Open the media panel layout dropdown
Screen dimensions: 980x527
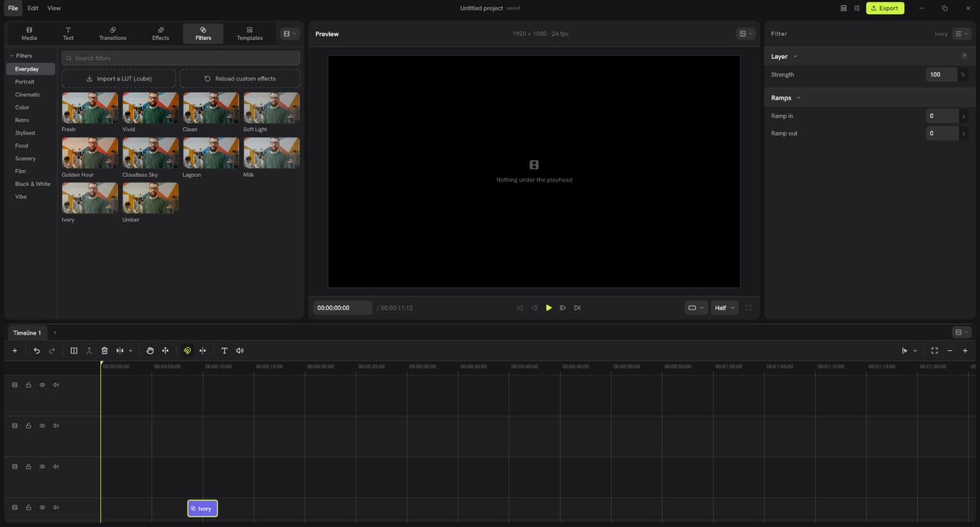coord(289,34)
